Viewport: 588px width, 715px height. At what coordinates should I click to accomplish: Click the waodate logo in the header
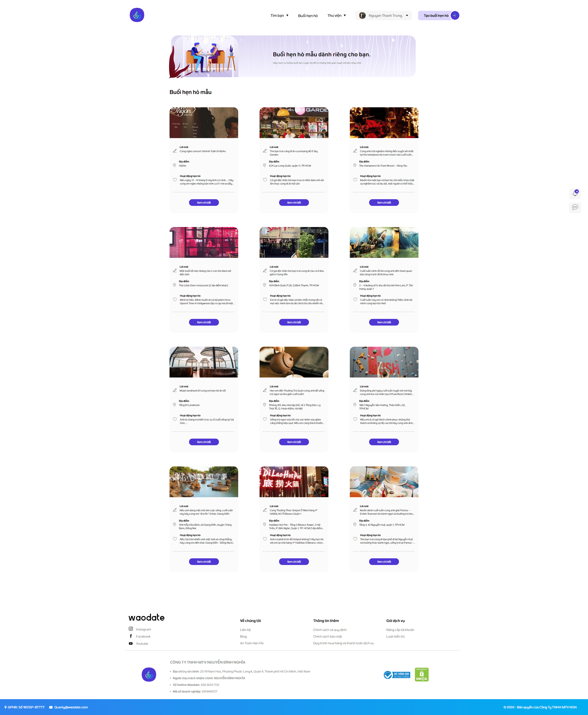(137, 15)
